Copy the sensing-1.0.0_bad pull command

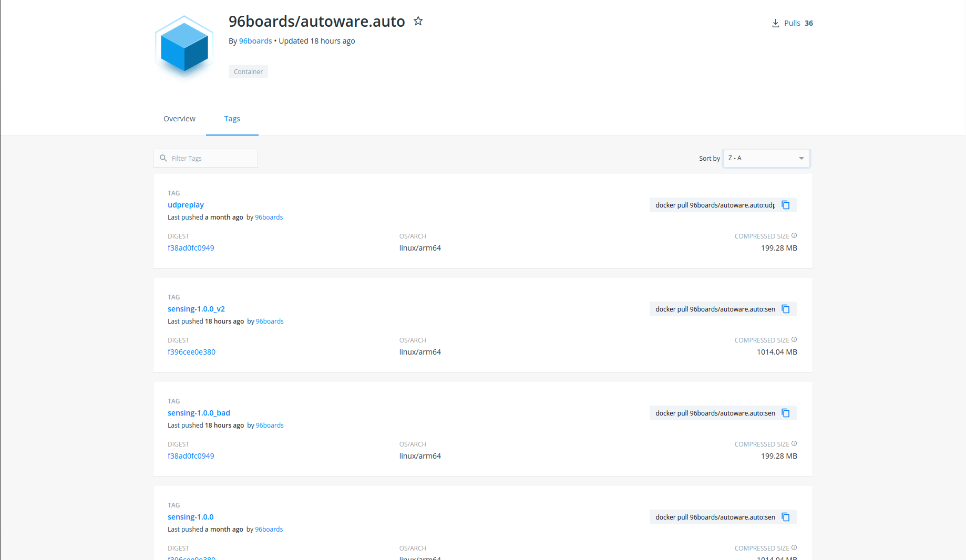pyautogui.click(x=785, y=413)
